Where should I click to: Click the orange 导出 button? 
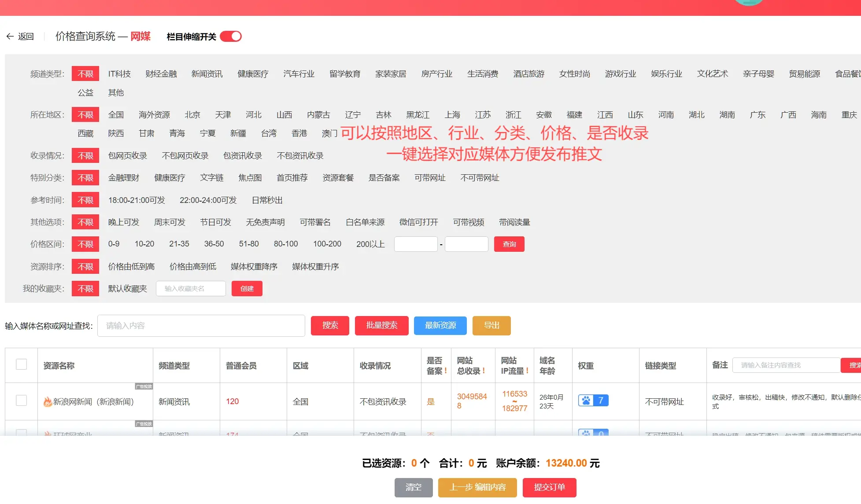(491, 326)
